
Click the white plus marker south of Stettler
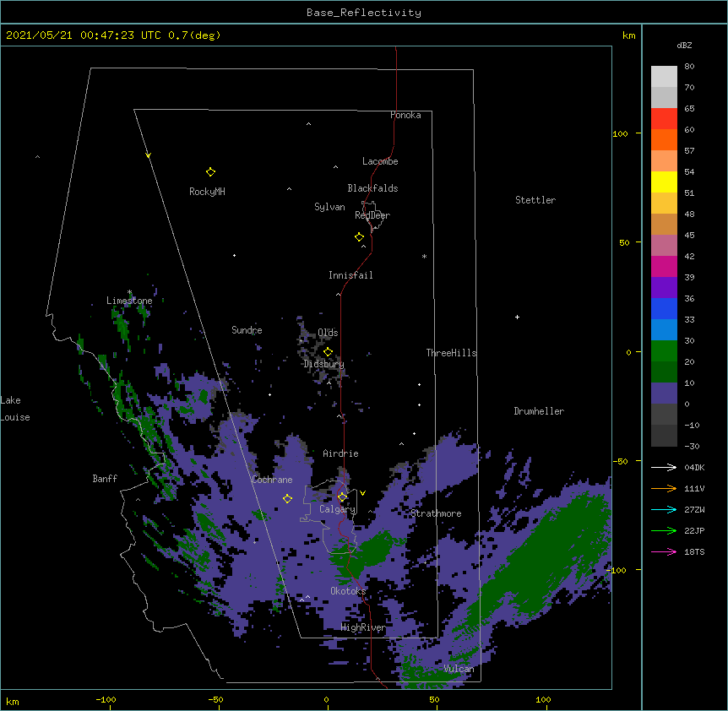tap(517, 317)
